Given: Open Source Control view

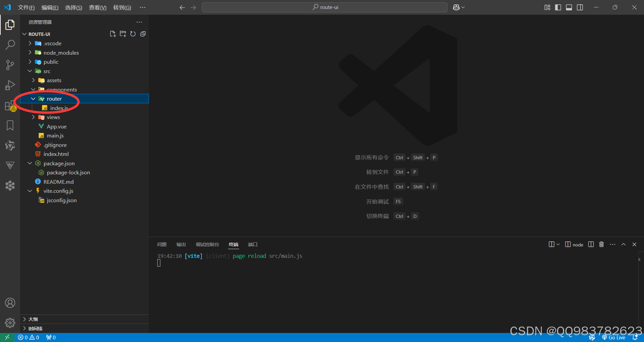Looking at the screenshot, I should [x=10, y=65].
